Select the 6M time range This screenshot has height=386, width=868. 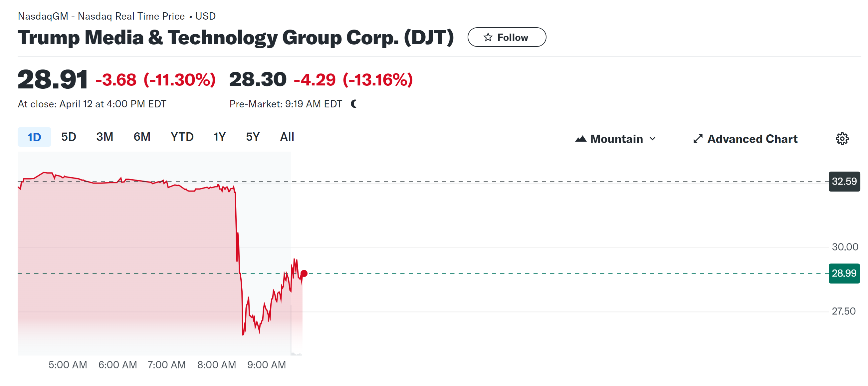tap(142, 137)
